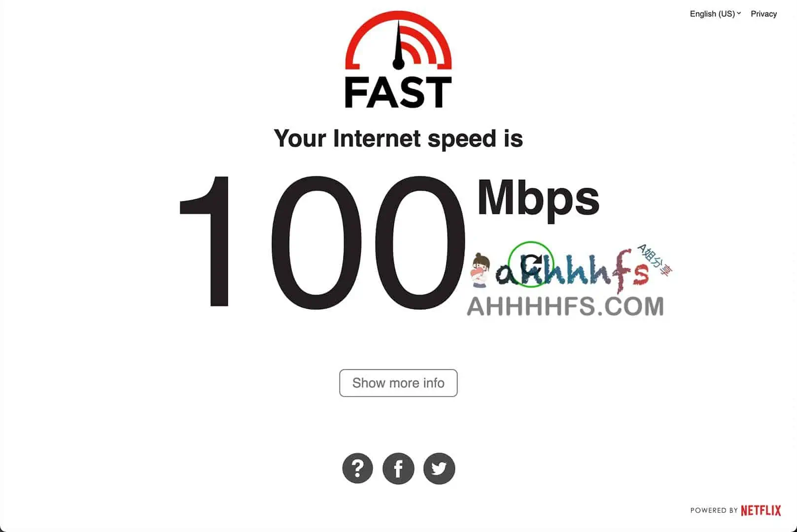Click the Chinese A姐分享 watermark text
The image size is (797, 532).
(655, 259)
